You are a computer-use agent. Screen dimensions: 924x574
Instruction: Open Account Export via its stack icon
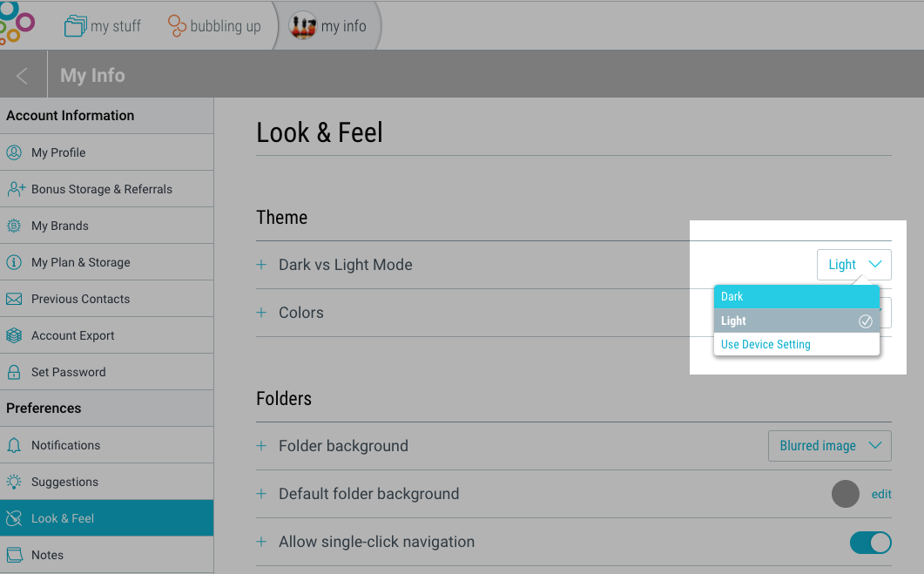click(14, 335)
